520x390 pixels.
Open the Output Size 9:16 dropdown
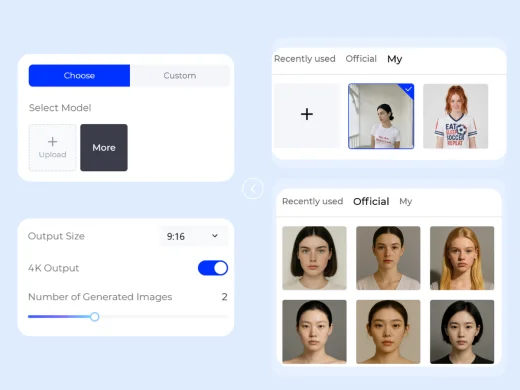coord(193,236)
